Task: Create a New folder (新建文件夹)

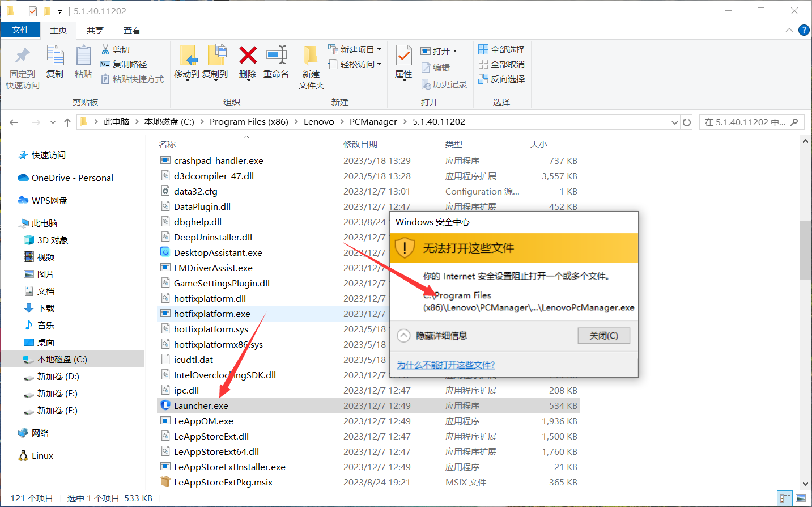Action: [x=311, y=67]
